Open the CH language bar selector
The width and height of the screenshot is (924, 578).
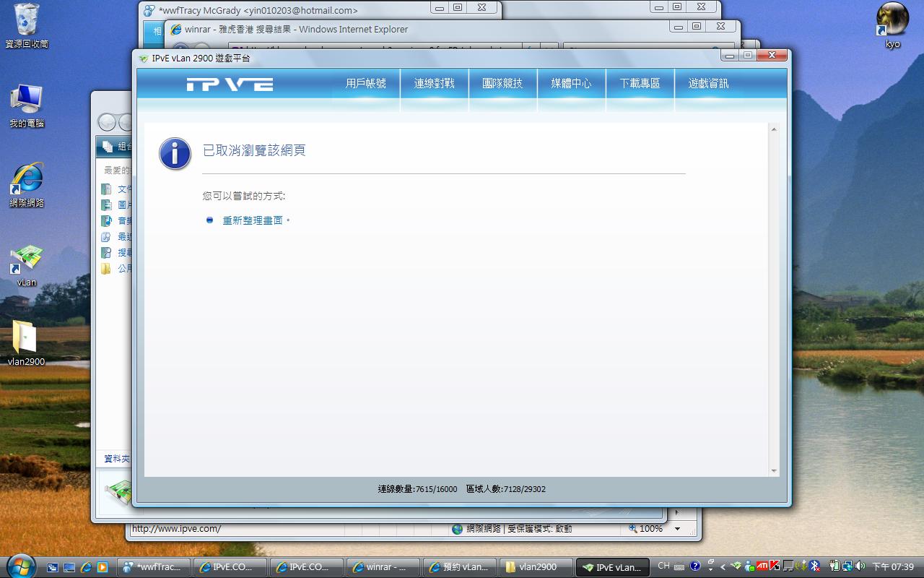coord(663,566)
